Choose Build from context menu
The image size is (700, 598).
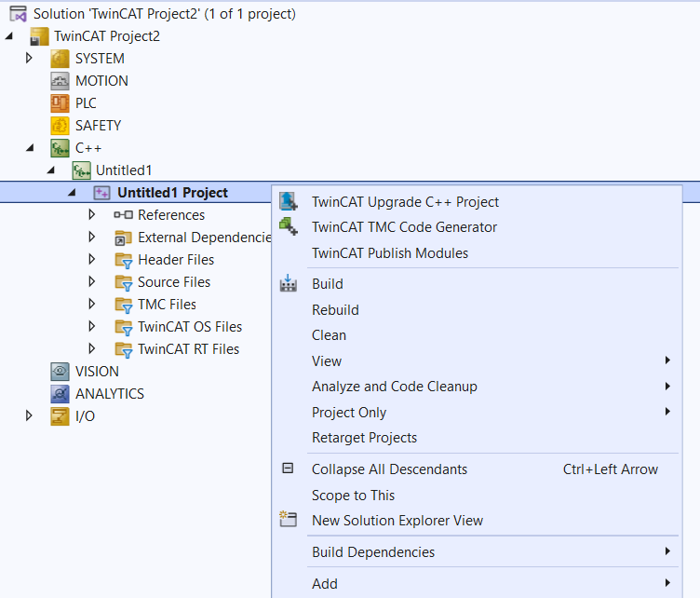(x=477, y=284)
